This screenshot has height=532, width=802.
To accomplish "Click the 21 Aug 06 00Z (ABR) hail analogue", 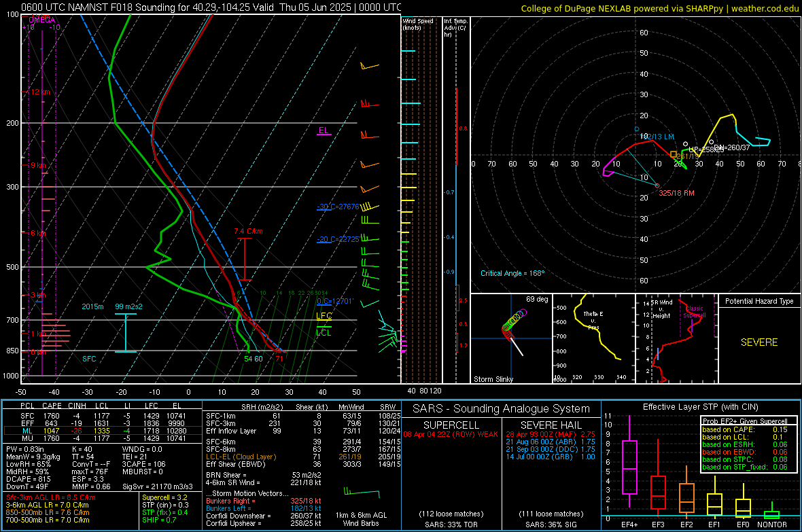I will coord(551,442).
